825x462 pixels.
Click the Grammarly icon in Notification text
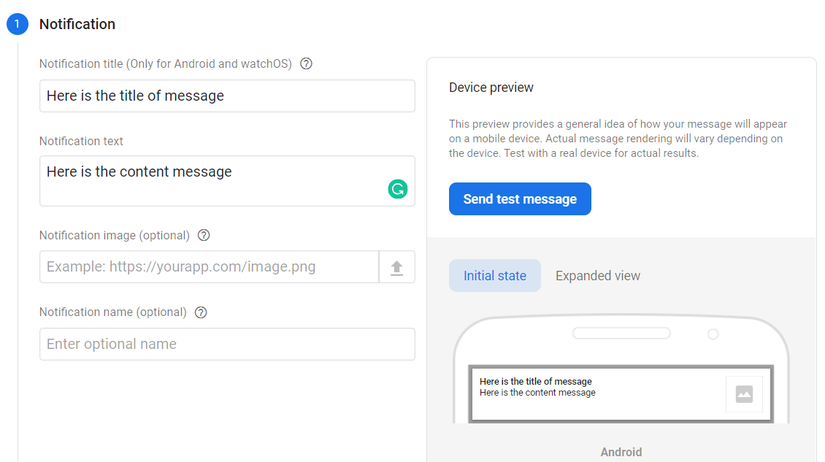coord(398,189)
